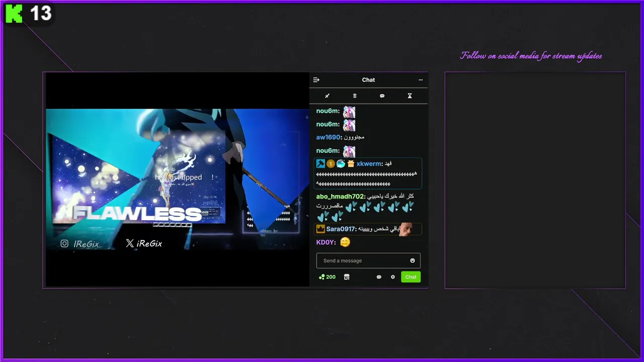Click the face emote in Sara0917's message
The width and height of the screenshot is (644, 362).
click(x=406, y=229)
